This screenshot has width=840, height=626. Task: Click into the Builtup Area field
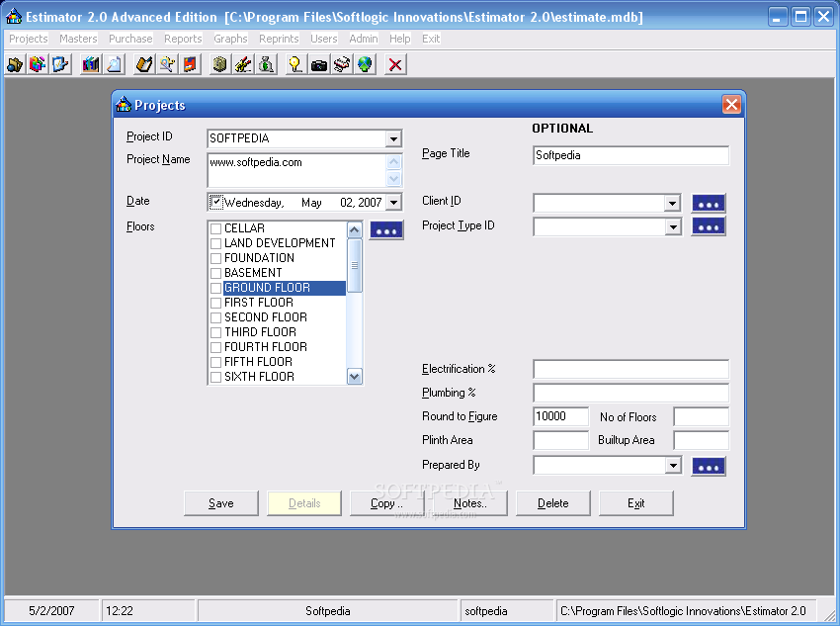pyautogui.click(x=701, y=440)
